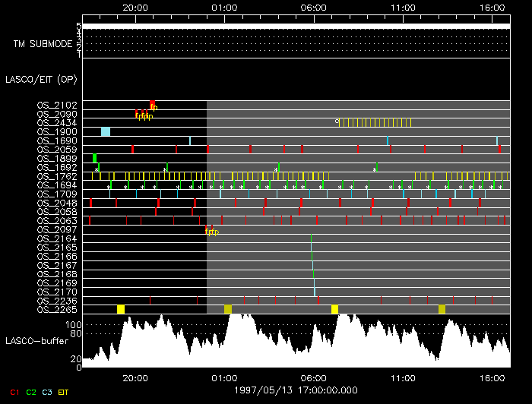Screen dimensions: 532x404
Task: Click the 1997/05/13 17:00:00.000 date label
Action: pos(296,390)
